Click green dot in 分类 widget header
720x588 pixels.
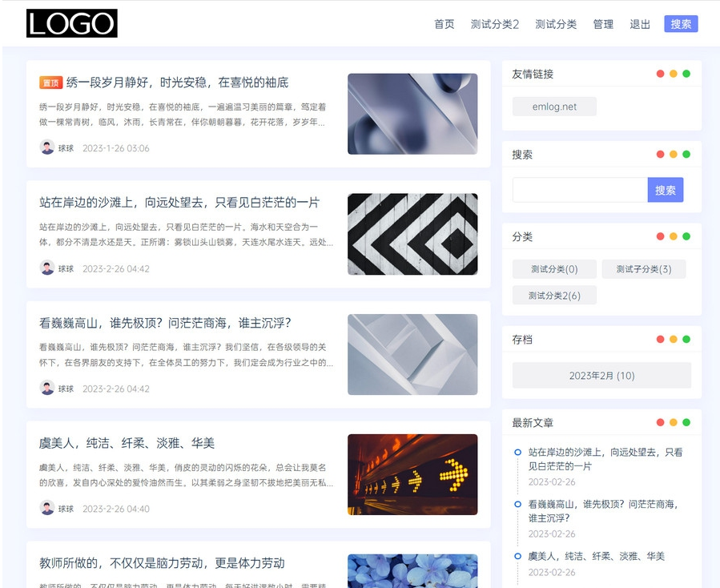[686, 236]
